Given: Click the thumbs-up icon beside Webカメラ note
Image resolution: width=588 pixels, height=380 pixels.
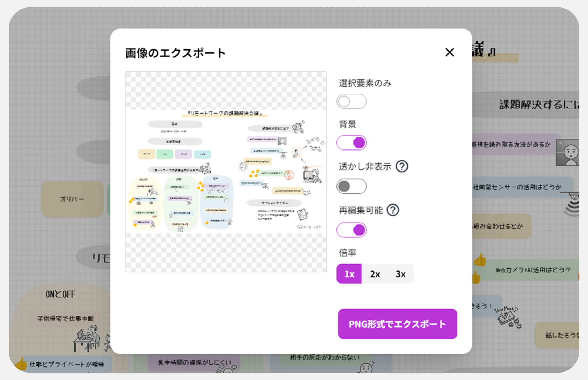Looking at the screenshot, I should [x=480, y=260].
